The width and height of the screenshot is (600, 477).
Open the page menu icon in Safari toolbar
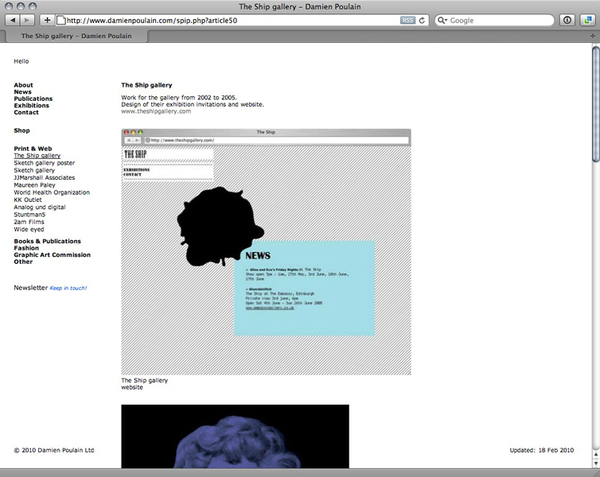point(567,20)
